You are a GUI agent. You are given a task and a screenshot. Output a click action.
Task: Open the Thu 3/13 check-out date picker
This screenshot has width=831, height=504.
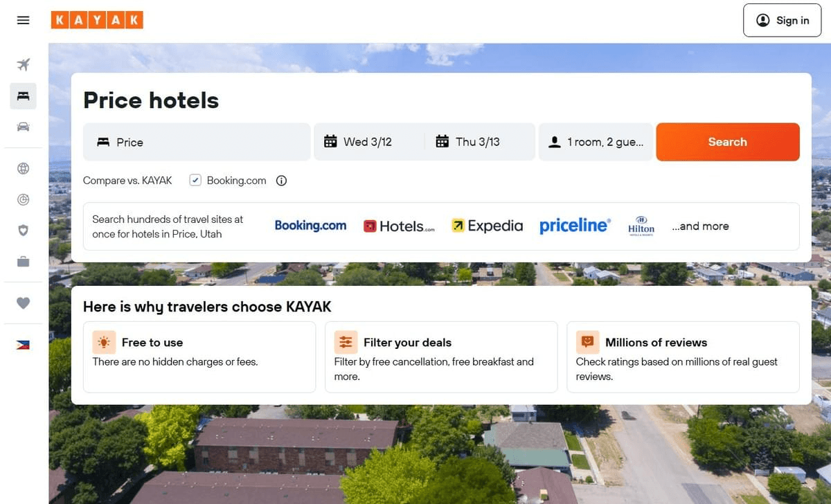[x=481, y=142]
